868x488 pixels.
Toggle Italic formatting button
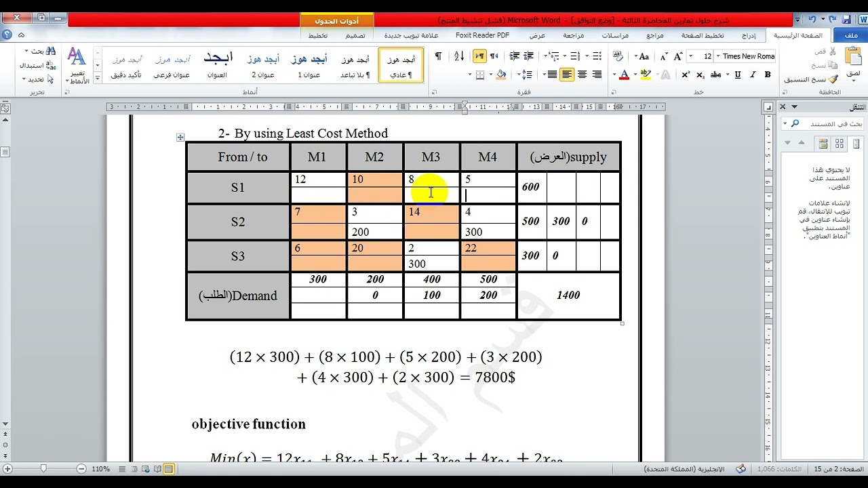coord(753,75)
